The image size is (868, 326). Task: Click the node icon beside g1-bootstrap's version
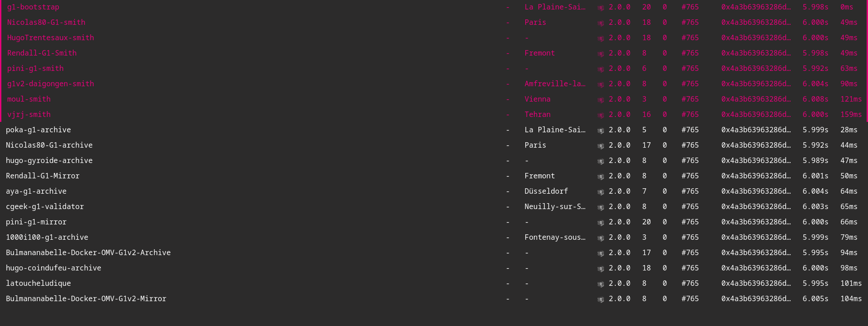pyautogui.click(x=600, y=8)
